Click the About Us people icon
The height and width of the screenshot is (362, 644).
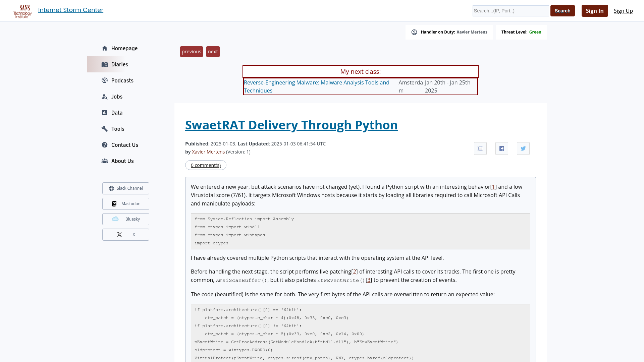pos(105,161)
